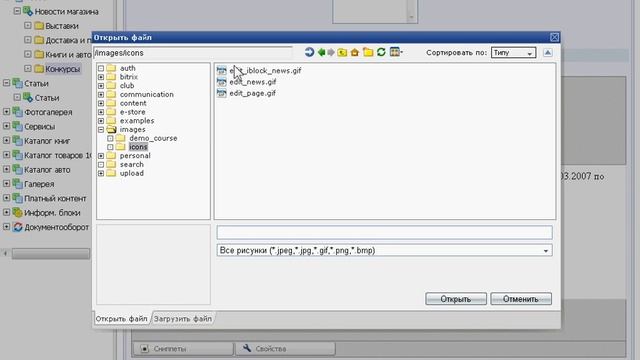Select the edit_iblock_news.gif file icon
Screen dimensions: 640x360
[x=221, y=70]
